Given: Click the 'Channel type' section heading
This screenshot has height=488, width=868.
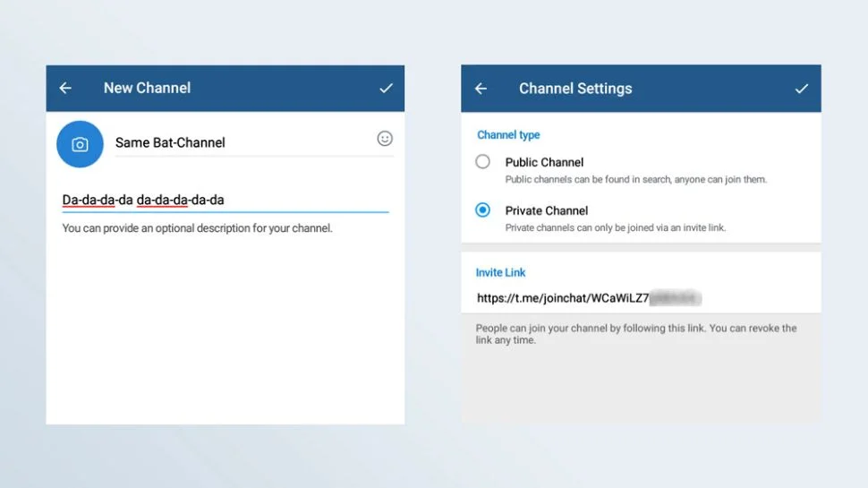Looking at the screenshot, I should click(x=508, y=135).
